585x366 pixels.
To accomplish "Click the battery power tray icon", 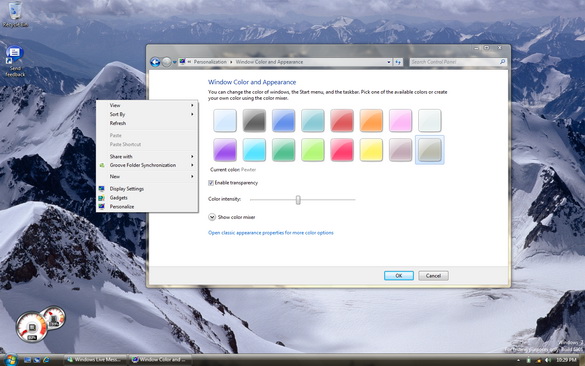I will (x=528, y=360).
